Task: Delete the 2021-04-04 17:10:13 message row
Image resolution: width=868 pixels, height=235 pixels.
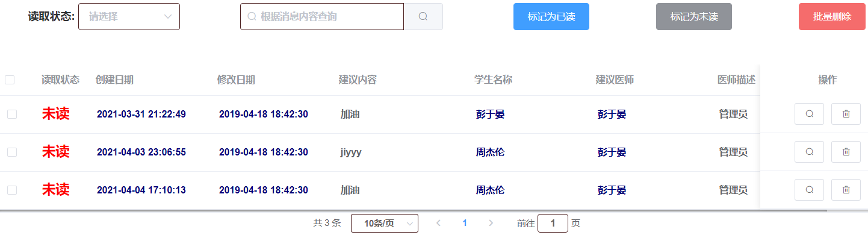Action: (x=846, y=190)
